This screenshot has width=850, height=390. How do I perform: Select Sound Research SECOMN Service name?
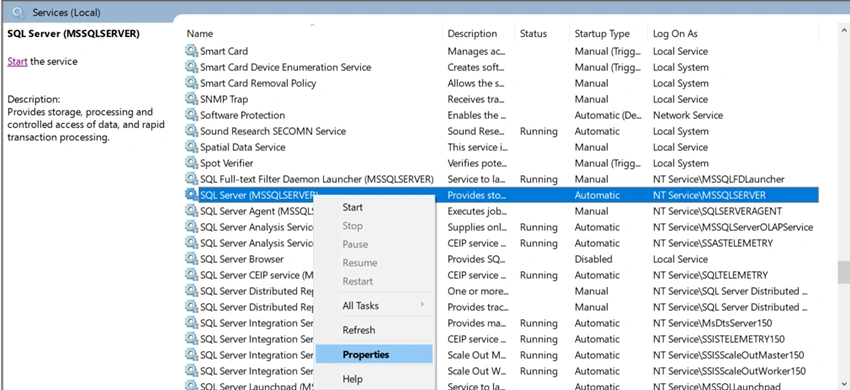coord(273,131)
